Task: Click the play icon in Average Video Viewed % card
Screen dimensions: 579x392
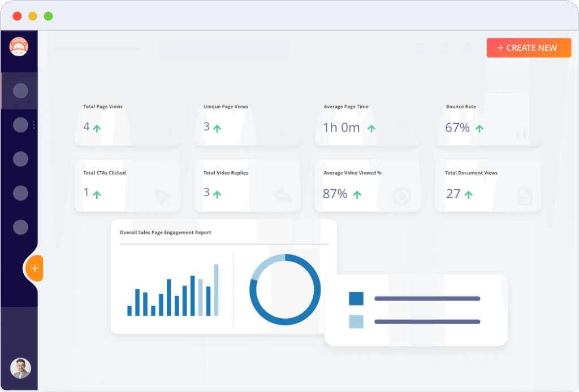Action: pos(402,197)
